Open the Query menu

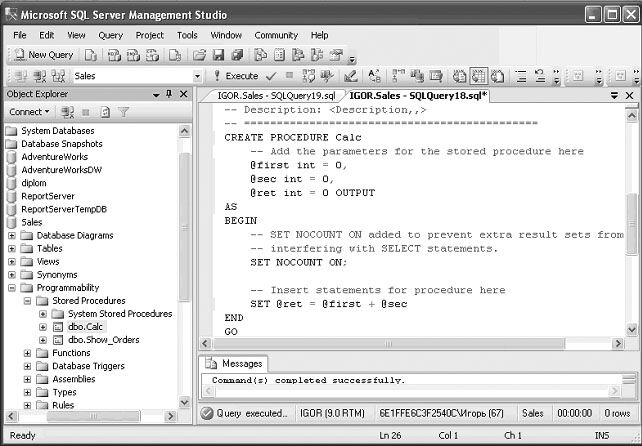(110, 35)
